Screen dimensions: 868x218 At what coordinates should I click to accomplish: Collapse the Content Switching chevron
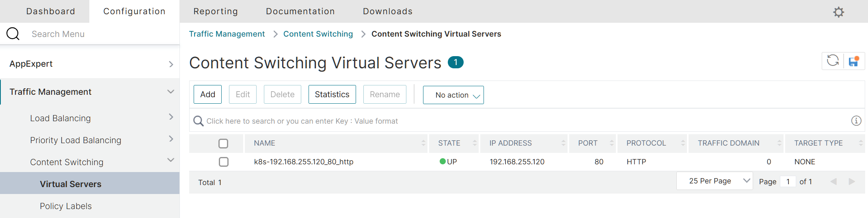171,160
